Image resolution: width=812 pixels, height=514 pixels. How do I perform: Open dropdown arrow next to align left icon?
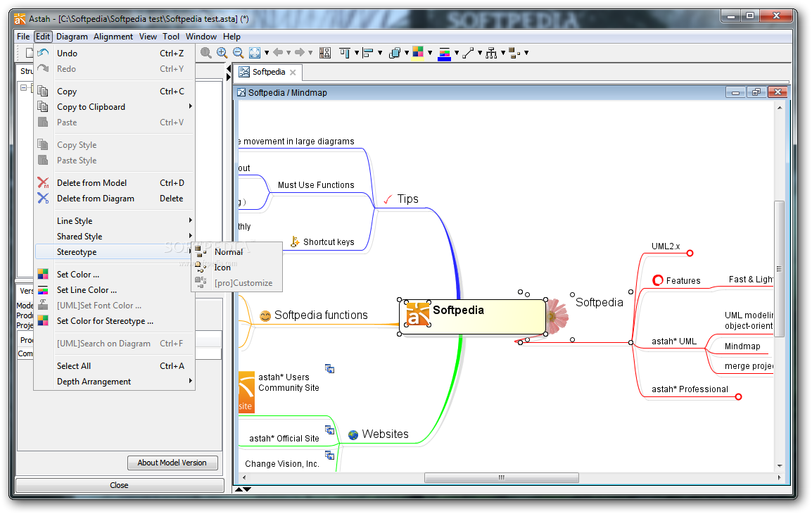click(380, 53)
